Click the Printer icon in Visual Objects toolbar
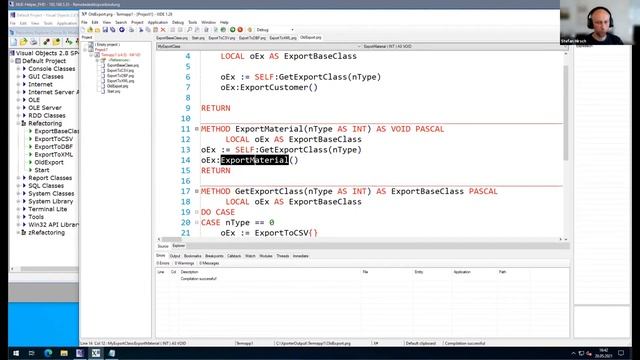This screenshot has height=360, width=640. click(x=33, y=42)
